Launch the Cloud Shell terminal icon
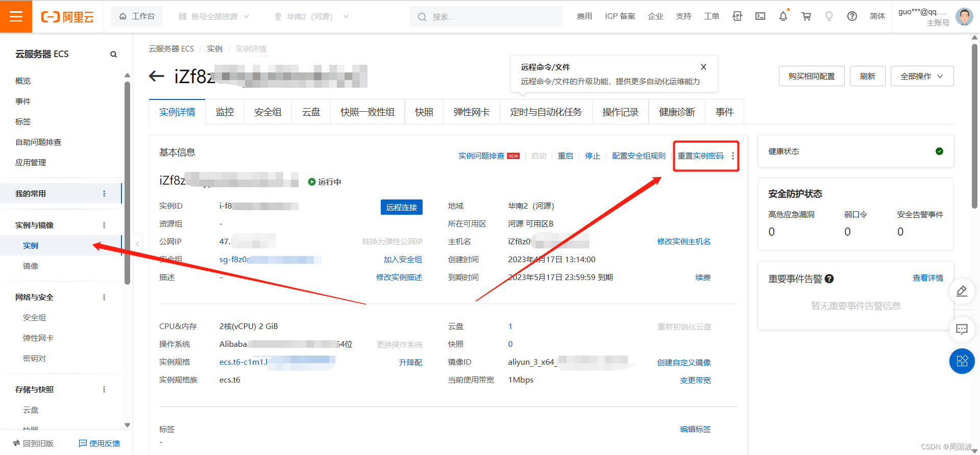980x455 pixels. pyautogui.click(x=760, y=16)
